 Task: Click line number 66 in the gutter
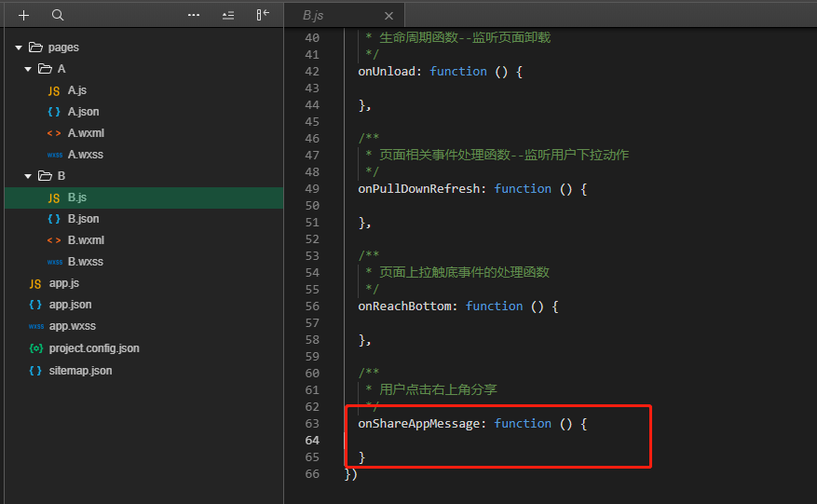pos(312,474)
